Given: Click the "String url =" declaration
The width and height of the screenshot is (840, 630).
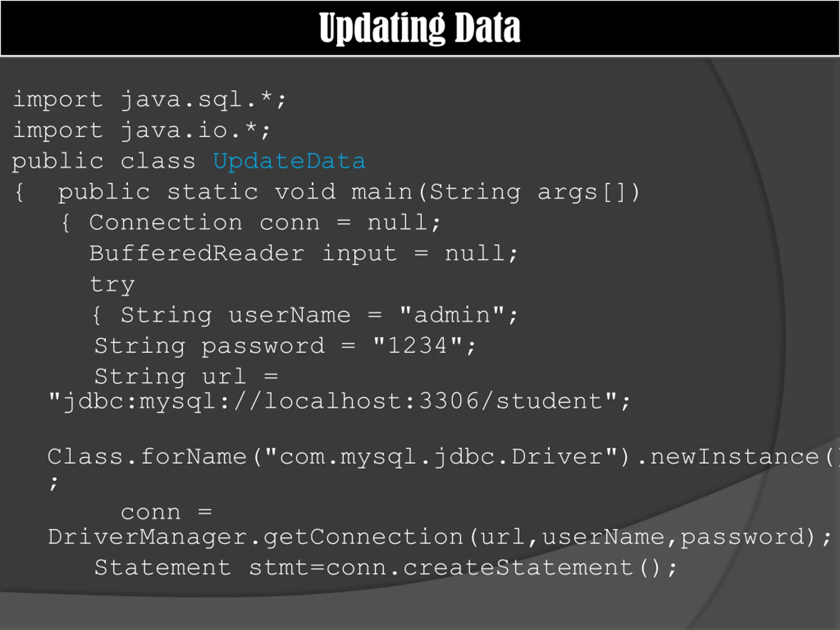Looking at the screenshot, I should (186, 377).
